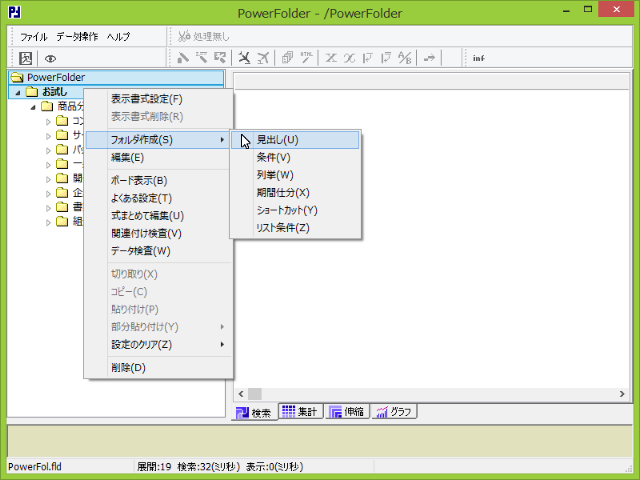Click the pencil with box toolbar icon

(x=220, y=58)
